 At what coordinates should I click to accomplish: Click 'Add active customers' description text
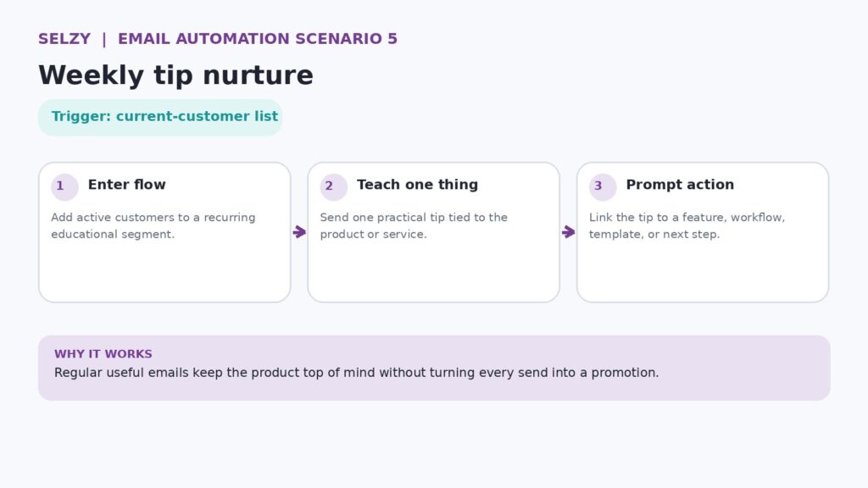click(x=153, y=225)
